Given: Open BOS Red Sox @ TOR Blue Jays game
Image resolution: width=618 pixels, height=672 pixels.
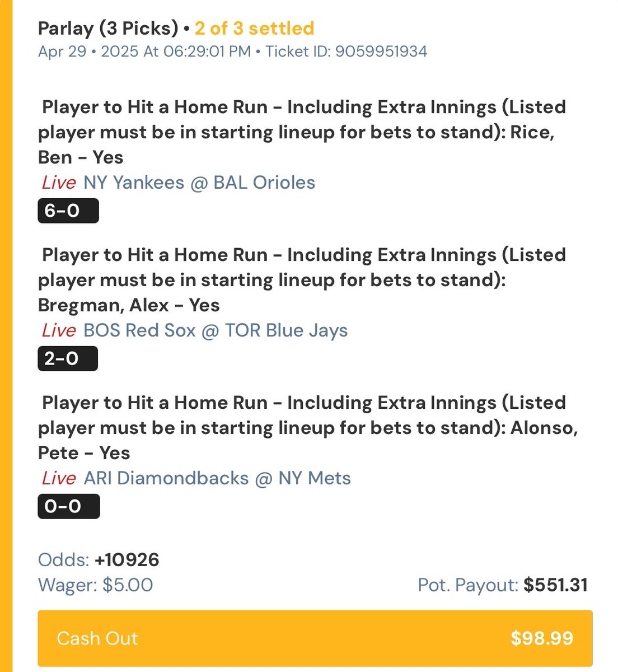Looking at the screenshot, I should point(216,330).
